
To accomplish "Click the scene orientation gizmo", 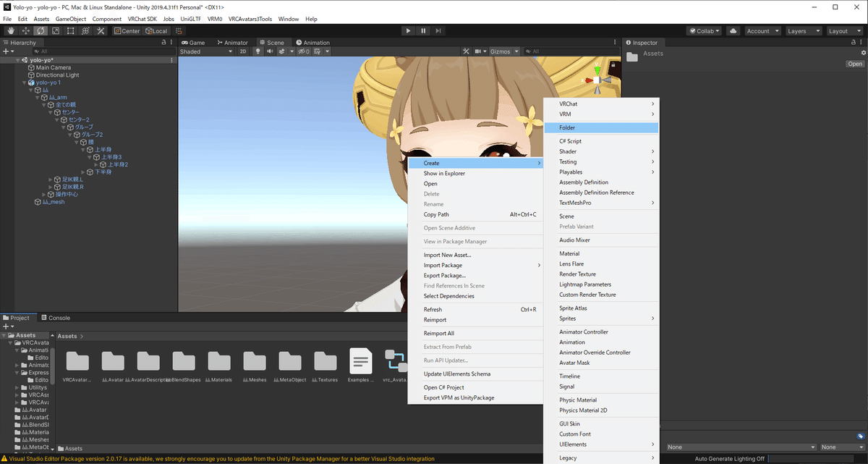I will 597,80.
